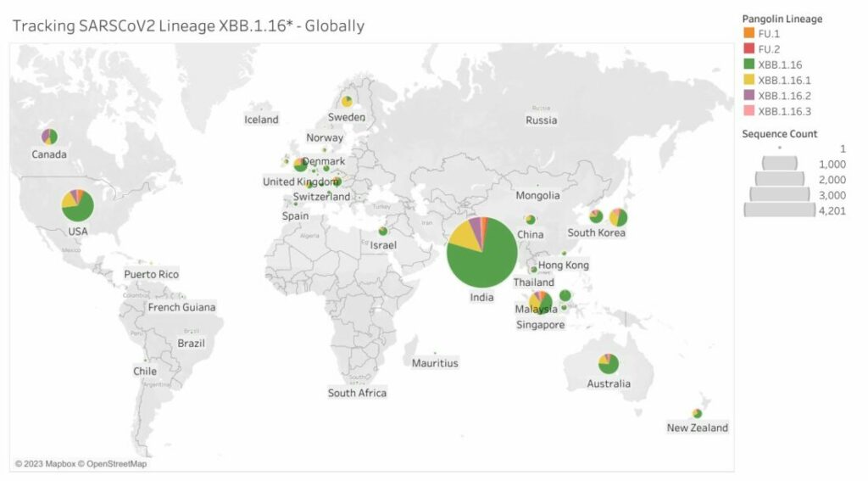The image size is (868, 481).
Task: Click the South Africa map label
Action: pos(357,392)
